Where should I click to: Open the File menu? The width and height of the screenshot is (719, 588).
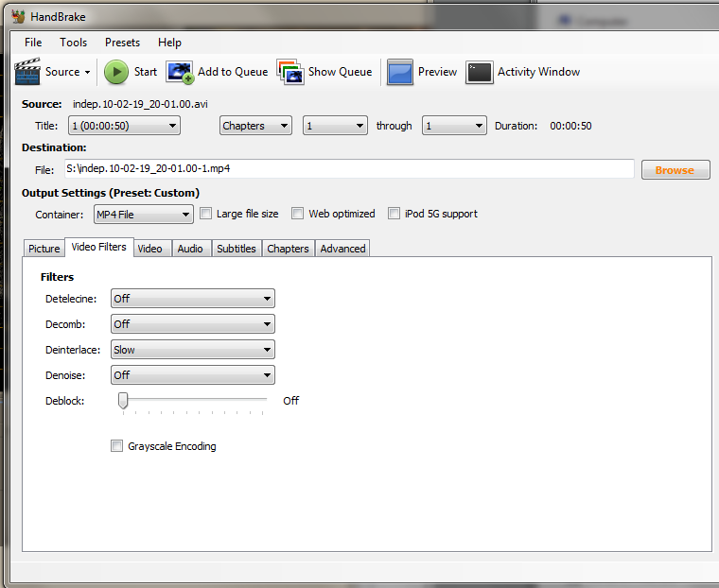click(33, 43)
